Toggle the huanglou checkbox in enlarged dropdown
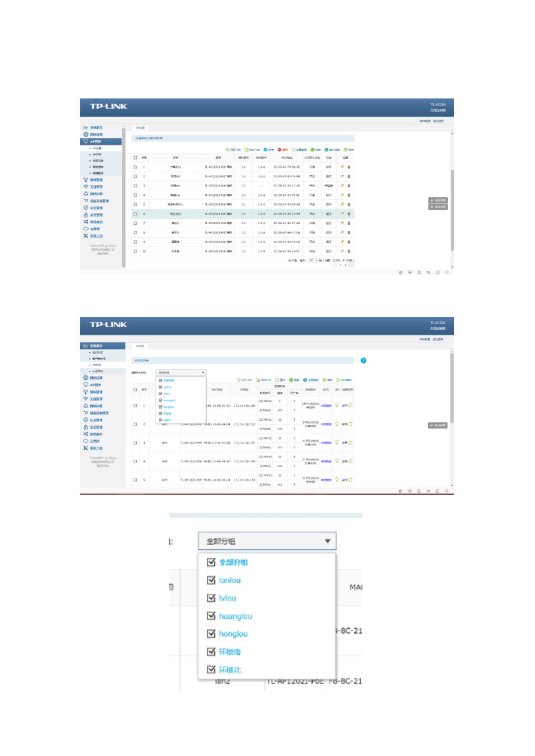 [212, 616]
